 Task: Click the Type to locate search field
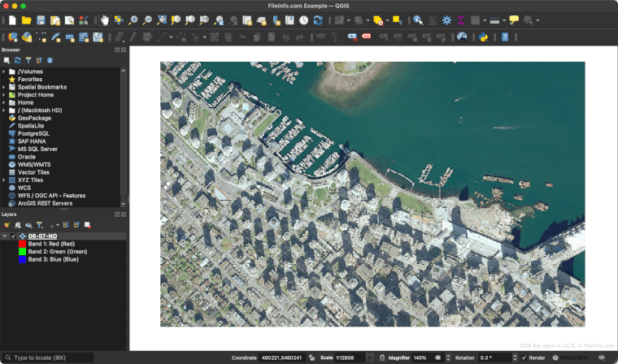[49, 357]
